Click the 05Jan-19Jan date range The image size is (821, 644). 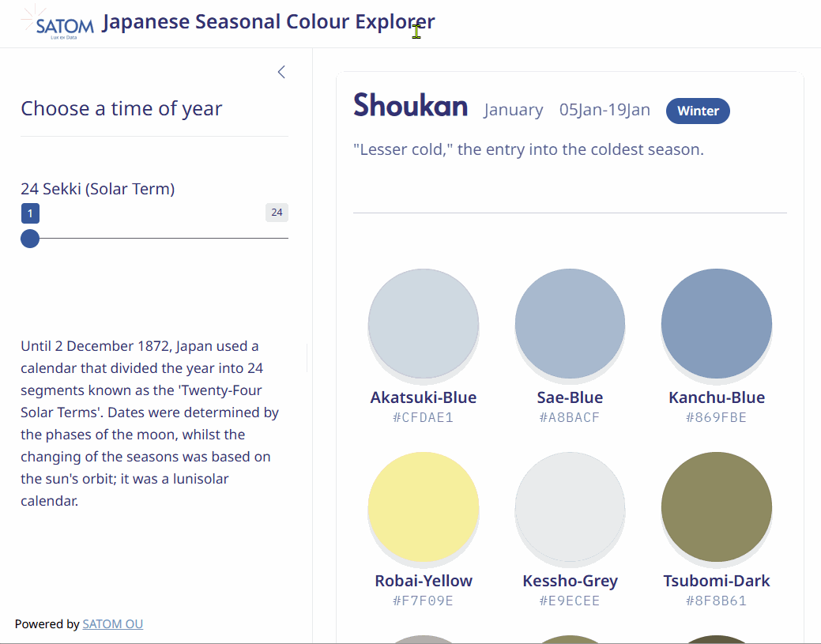(604, 110)
